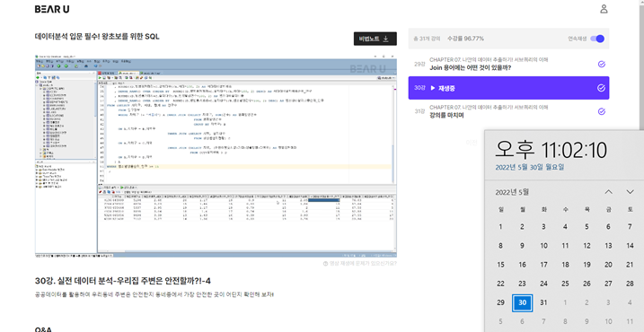Select May 31 in the calendar
Screen dimensions: 644x332
(543, 303)
